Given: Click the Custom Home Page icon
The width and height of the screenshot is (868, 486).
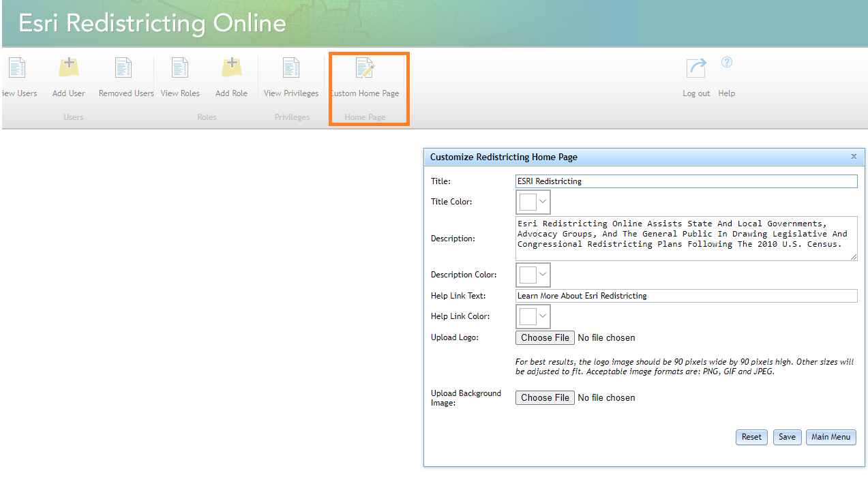Looking at the screenshot, I should point(365,68).
